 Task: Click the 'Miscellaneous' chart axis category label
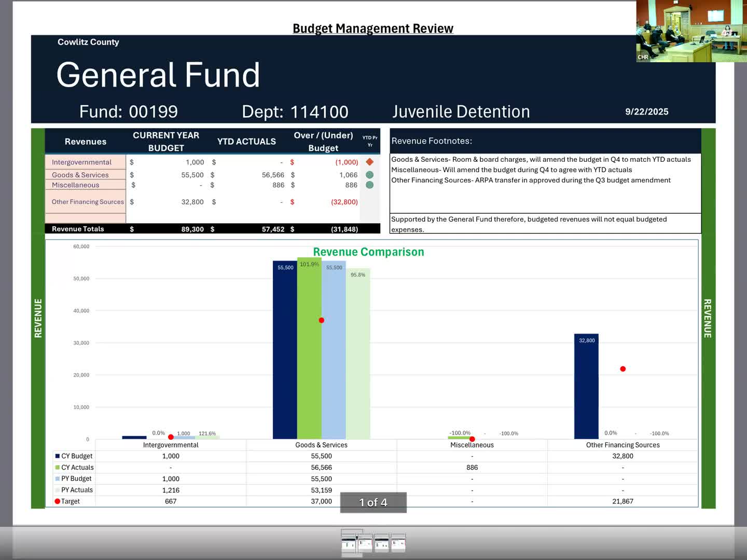(x=472, y=445)
